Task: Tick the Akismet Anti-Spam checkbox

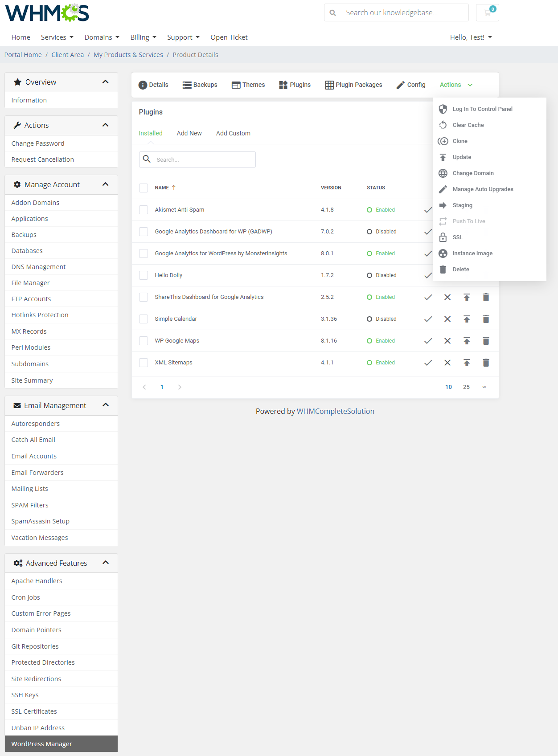Action: click(x=144, y=210)
